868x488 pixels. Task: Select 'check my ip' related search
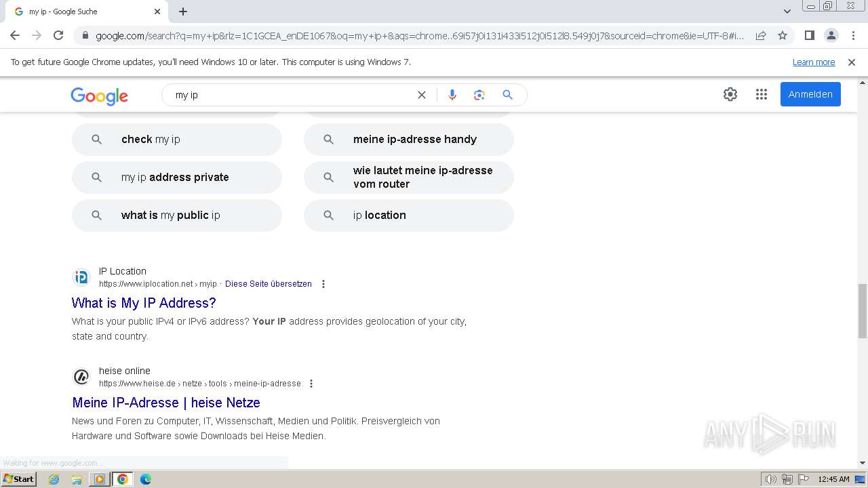point(177,140)
